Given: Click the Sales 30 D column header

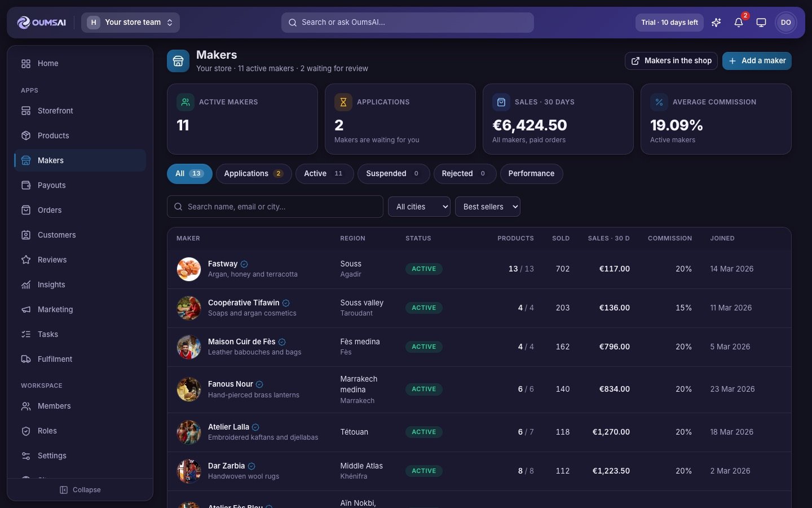Looking at the screenshot, I should click(608, 238).
